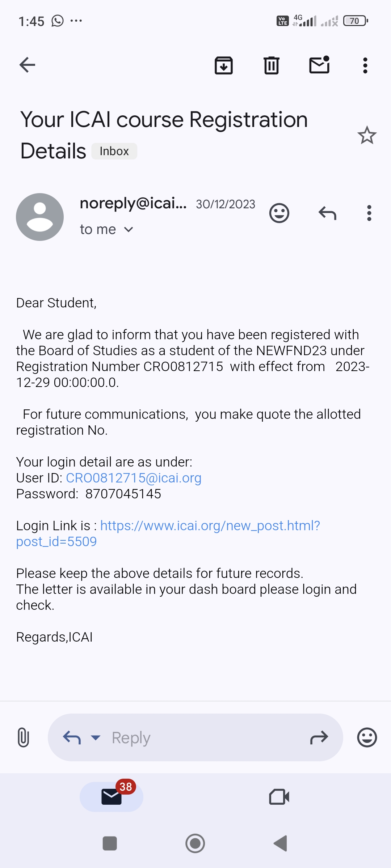Image resolution: width=391 pixels, height=868 pixels.
Task: Mark the email as unread
Action: coord(319,65)
